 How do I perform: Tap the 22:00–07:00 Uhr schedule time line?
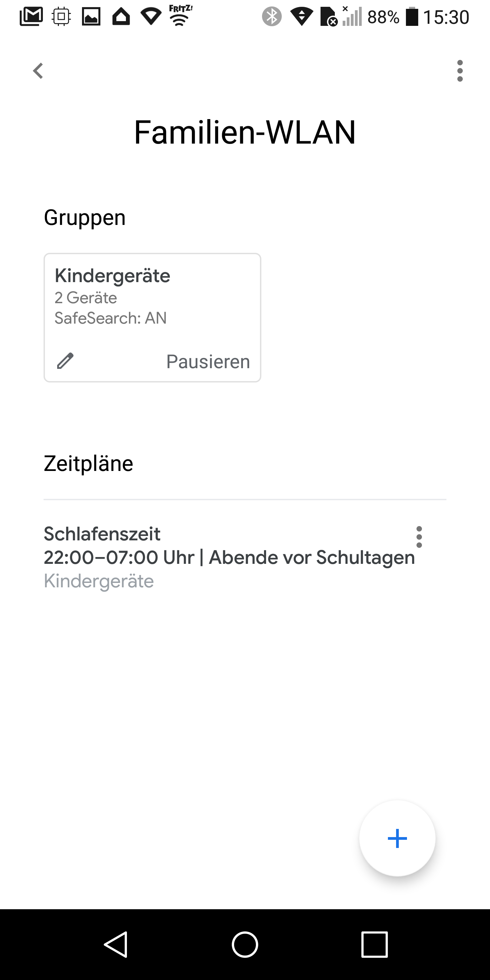[x=229, y=557]
